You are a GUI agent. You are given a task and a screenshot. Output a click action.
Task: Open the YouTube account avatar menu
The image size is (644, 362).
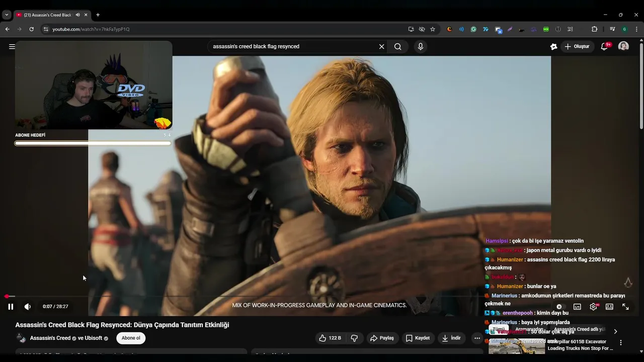[x=623, y=46]
